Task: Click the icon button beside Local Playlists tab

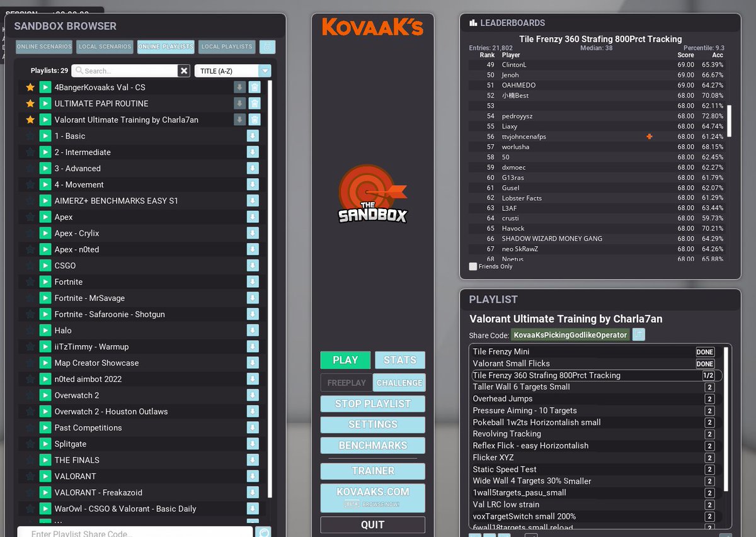Action: (267, 47)
